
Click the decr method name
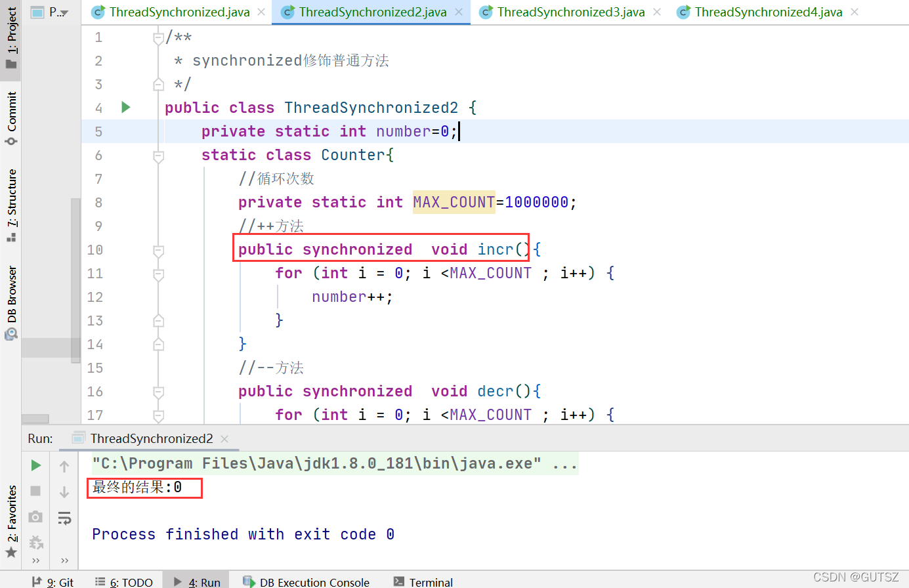tap(496, 391)
